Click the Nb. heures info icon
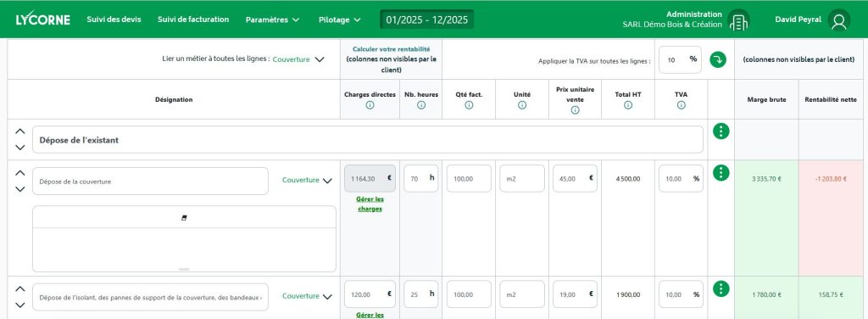This screenshot has height=319, width=868. tap(421, 105)
